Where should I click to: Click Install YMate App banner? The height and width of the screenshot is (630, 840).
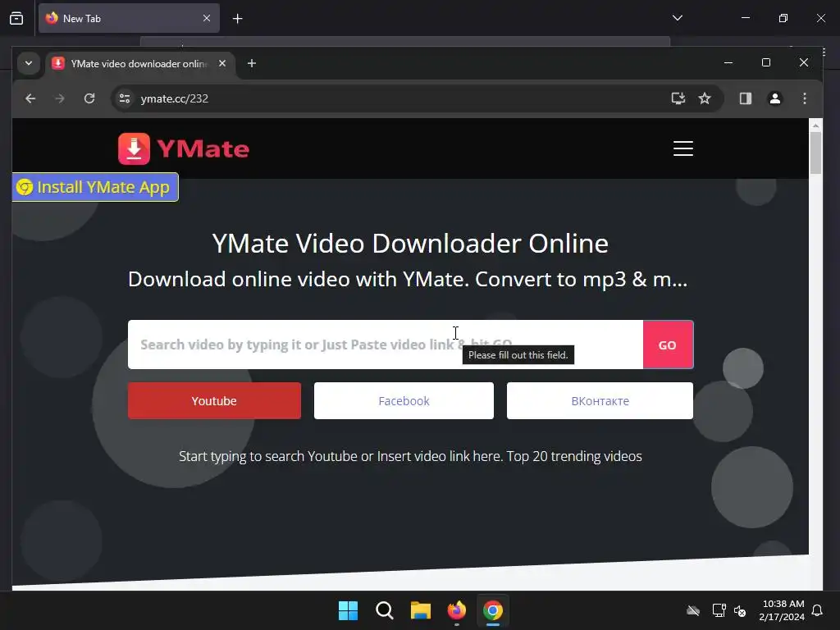pos(95,187)
